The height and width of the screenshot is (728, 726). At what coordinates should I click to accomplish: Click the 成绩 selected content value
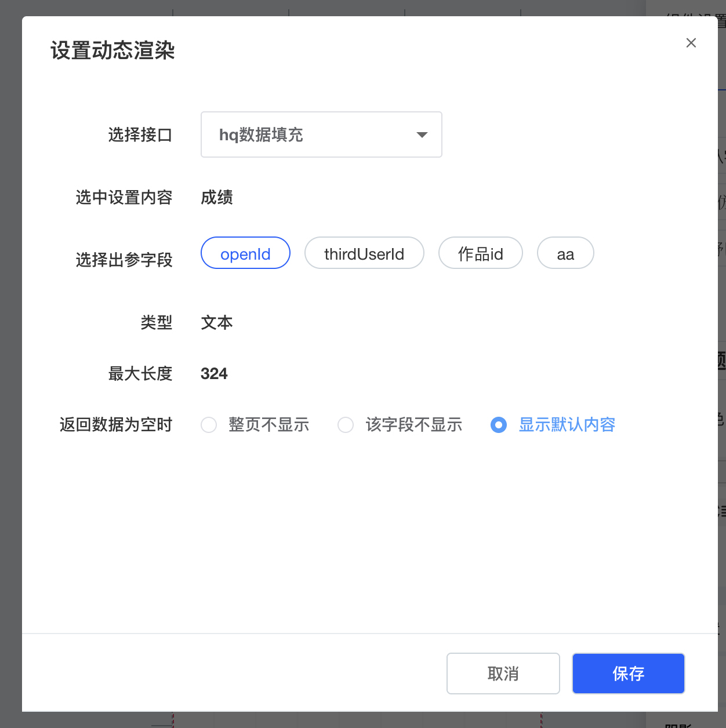coord(217,198)
